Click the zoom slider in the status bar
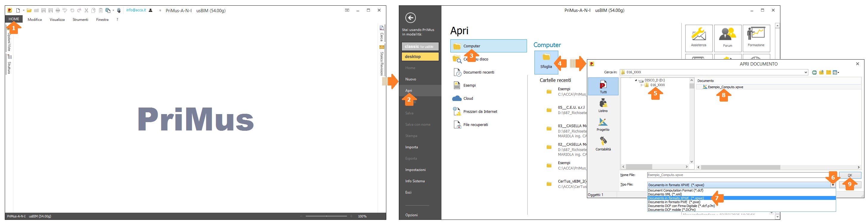This screenshot has width=868, height=224. (326, 216)
